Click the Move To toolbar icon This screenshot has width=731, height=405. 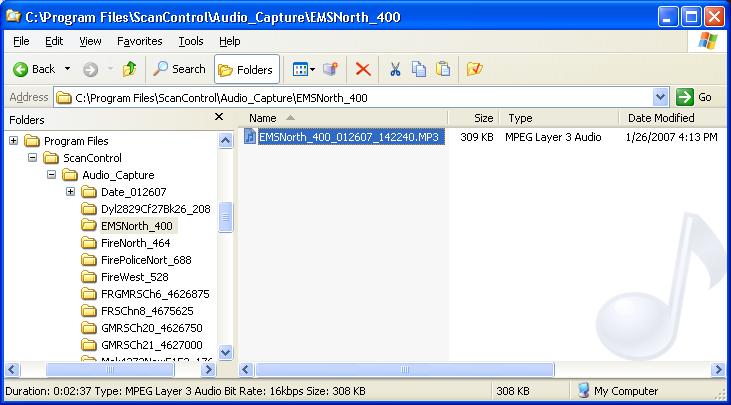point(331,69)
